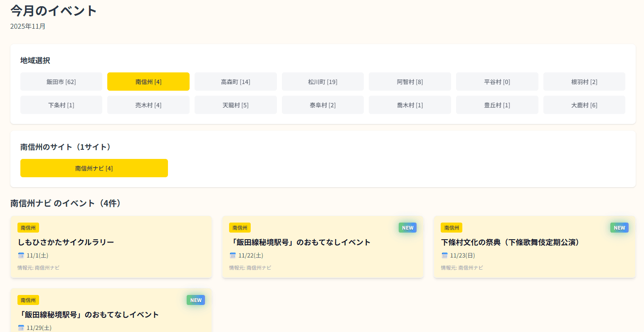Click the calendar icon beside 11/29(土)
The image size is (644, 332).
point(21,328)
